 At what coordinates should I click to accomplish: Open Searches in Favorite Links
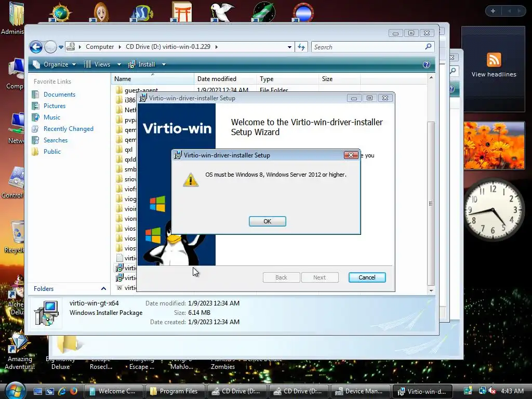(x=55, y=140)
